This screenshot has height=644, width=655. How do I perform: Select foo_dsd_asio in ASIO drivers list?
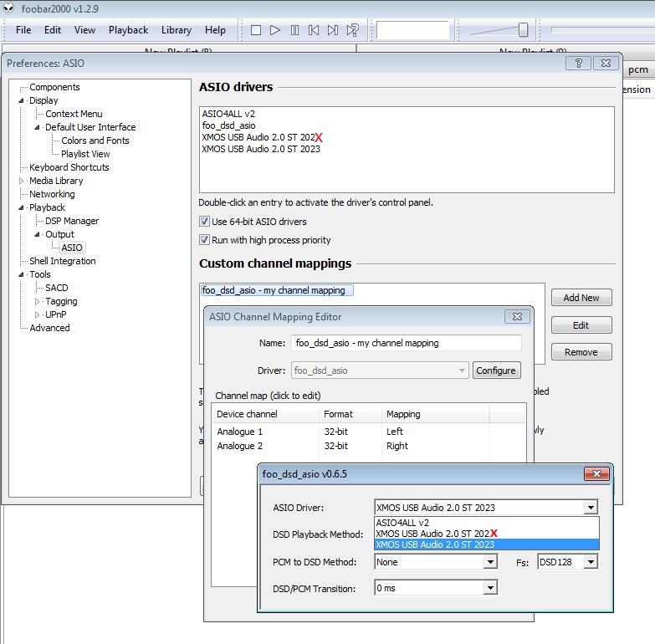(x=228, y=125)
